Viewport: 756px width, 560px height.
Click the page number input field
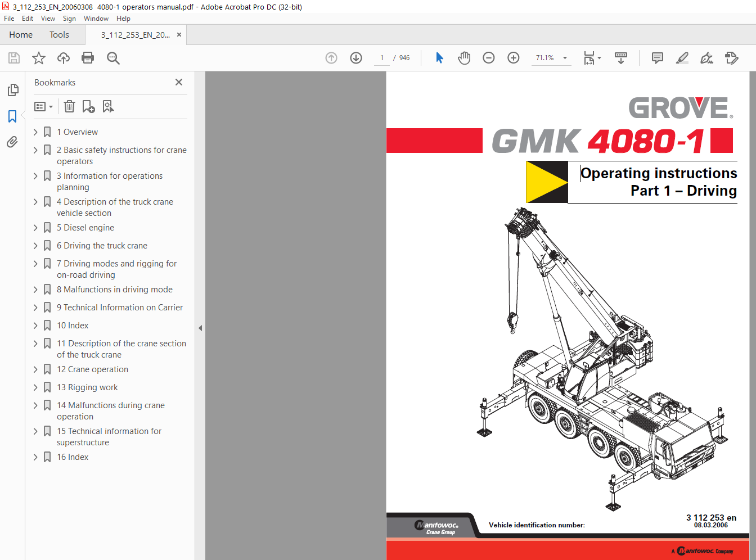(x=382, y=58)
